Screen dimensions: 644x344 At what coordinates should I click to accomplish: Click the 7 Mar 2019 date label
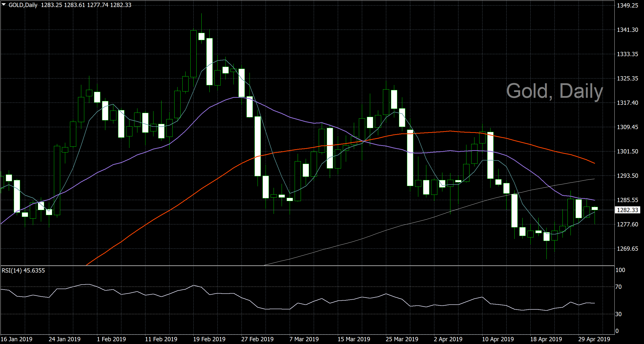pos(304,339)
